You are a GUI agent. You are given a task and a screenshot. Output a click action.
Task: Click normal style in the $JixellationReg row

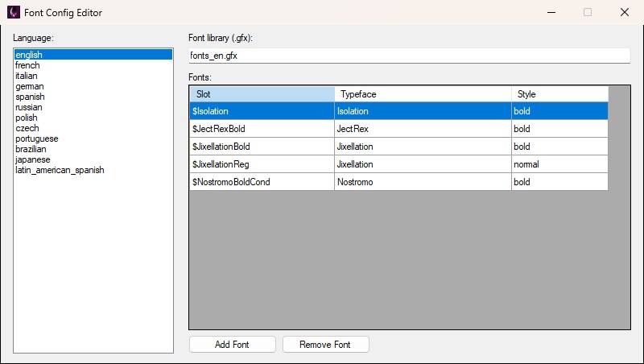(x=559, y=164)
